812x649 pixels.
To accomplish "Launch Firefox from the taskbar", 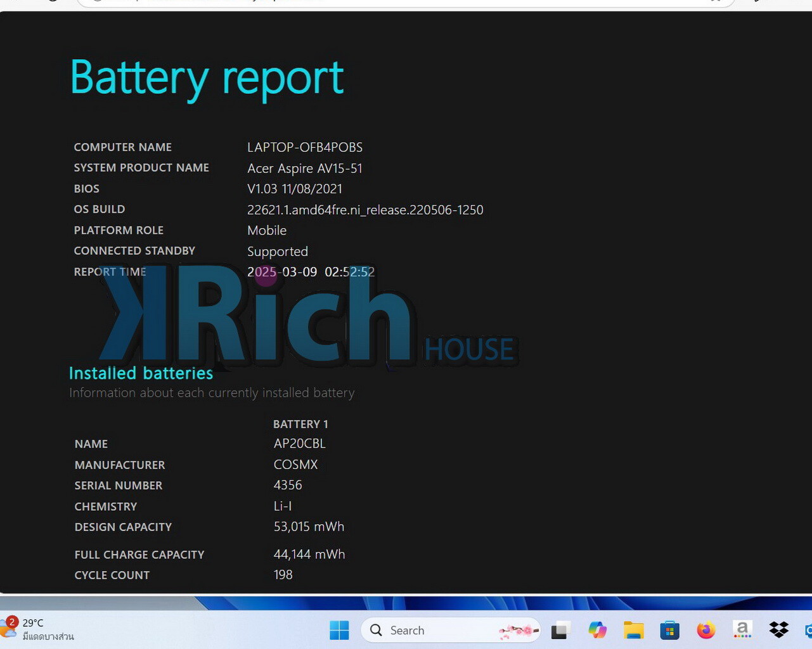I will click(706, 630).
